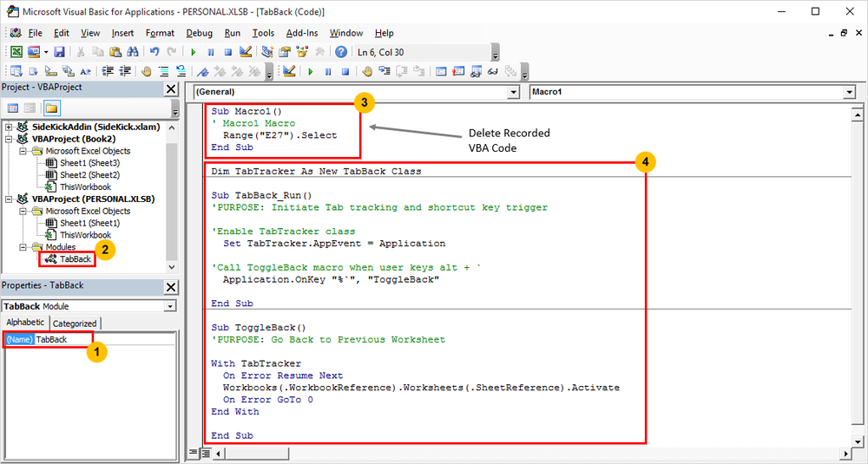Open the Debug menu
Image resolution: width=868 pixels, height=464 pixels.
[x=199, y=33]
